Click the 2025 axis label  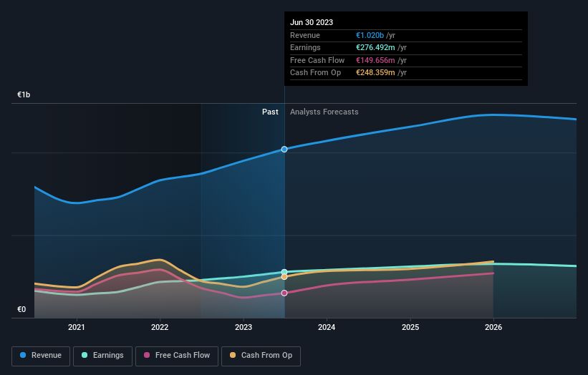coord(410,327)
